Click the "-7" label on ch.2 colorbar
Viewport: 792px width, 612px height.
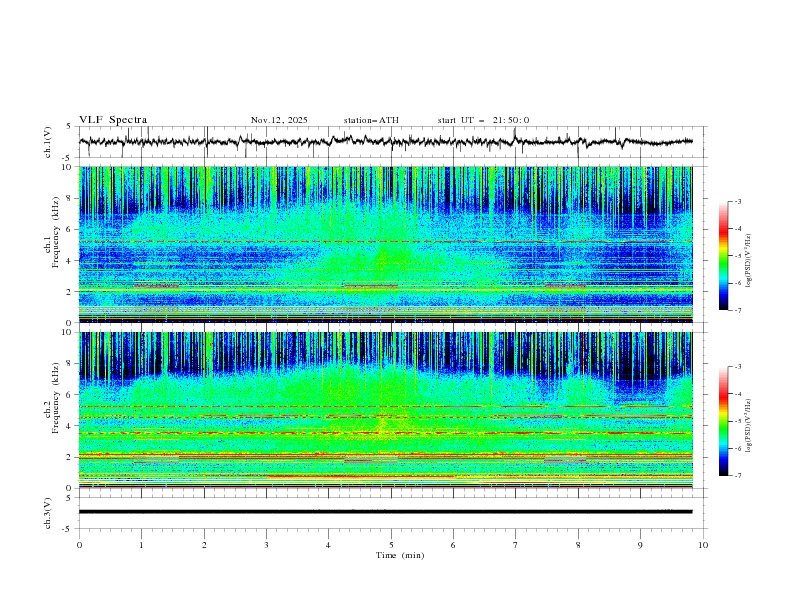737,475
